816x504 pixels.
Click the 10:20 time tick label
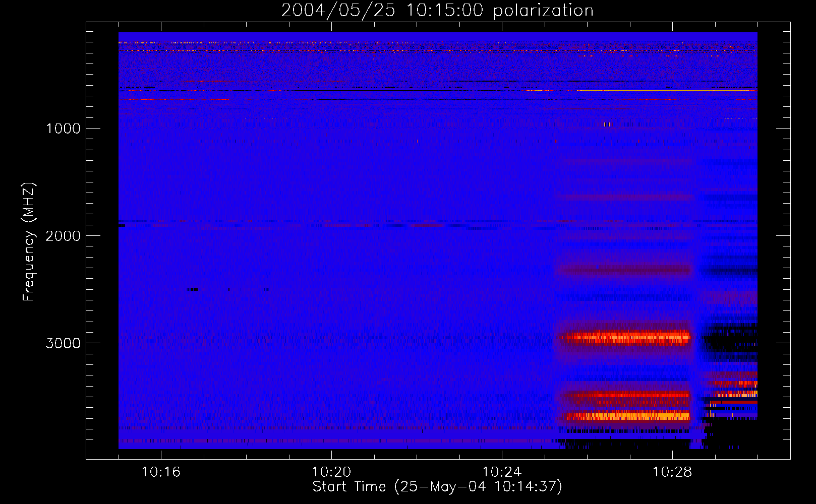[331, 472]
